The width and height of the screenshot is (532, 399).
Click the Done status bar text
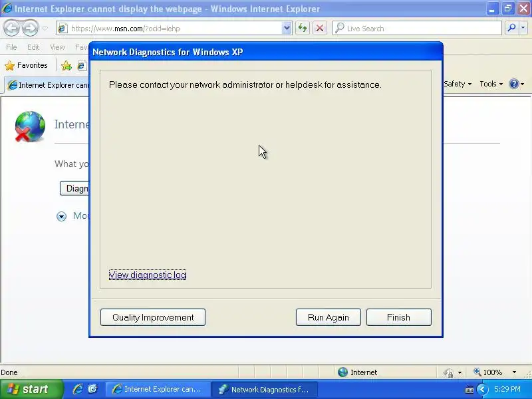coord(9,372)
